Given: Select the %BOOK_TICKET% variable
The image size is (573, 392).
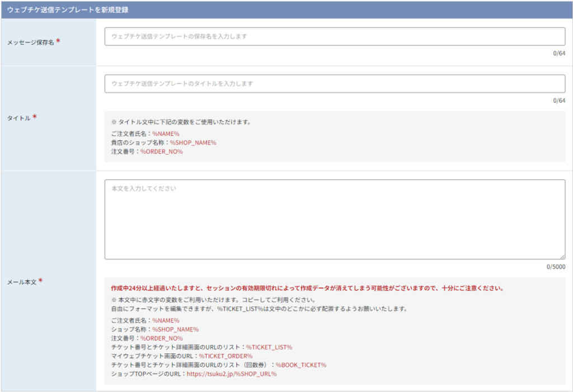Looking at the screenshot, I should pyautogui.click(x=301, y=365).
